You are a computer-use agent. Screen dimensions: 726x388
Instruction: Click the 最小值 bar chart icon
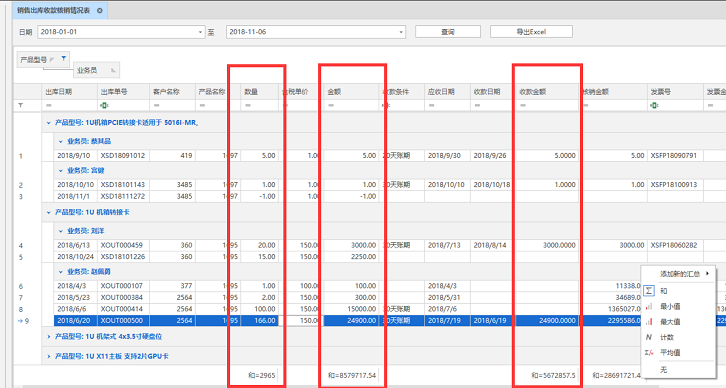(x=649, y=307)
